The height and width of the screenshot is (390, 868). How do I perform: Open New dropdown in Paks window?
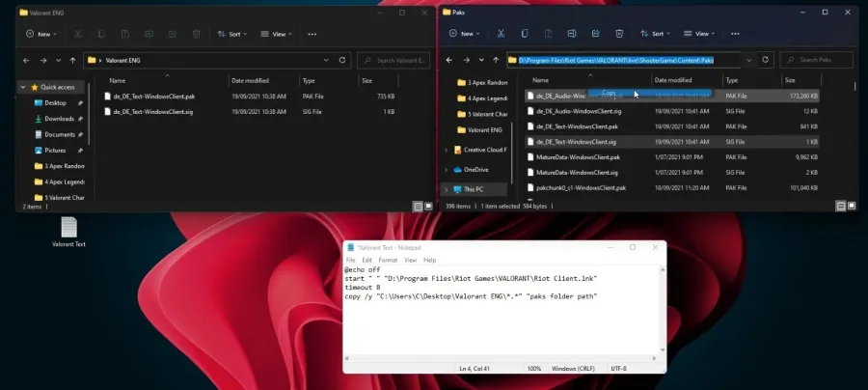464,34
